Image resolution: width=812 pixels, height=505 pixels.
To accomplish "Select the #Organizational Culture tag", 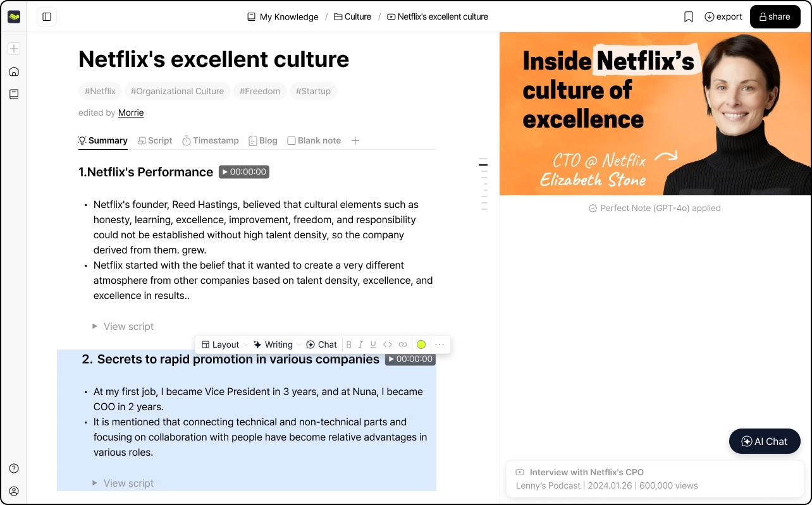I will (x=177, y=91).
